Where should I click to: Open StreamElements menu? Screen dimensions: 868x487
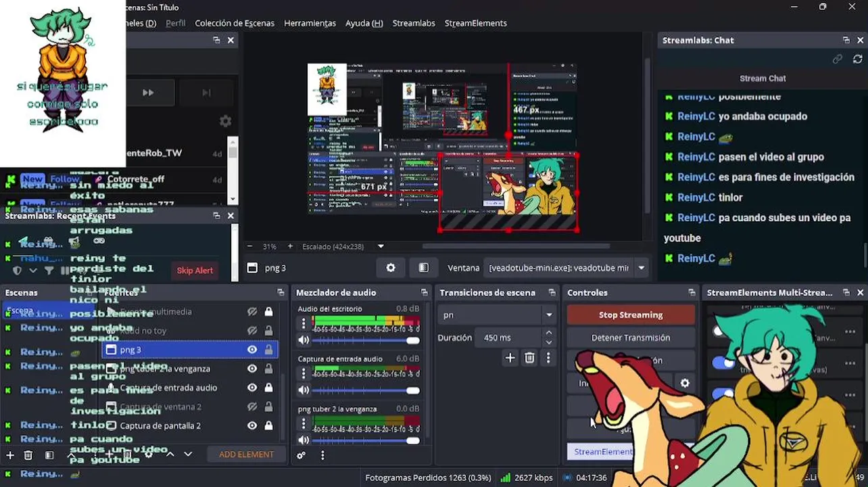(475, 23)
